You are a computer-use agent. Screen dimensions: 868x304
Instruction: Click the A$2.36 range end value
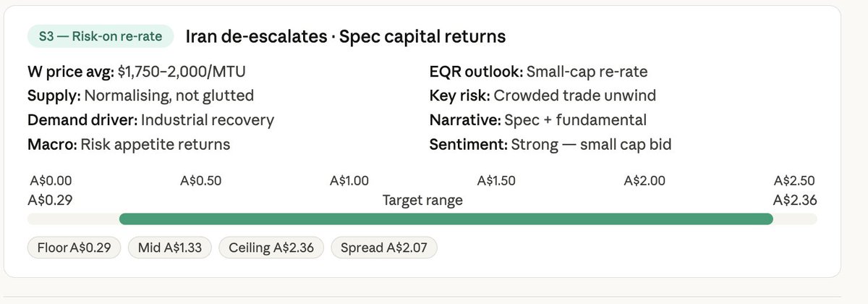(794, 200)
